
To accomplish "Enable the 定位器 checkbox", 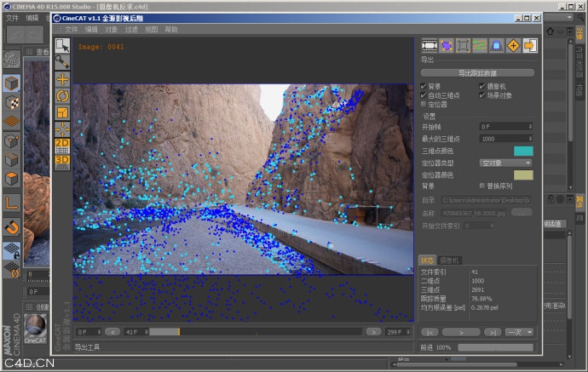I will 424,104.
